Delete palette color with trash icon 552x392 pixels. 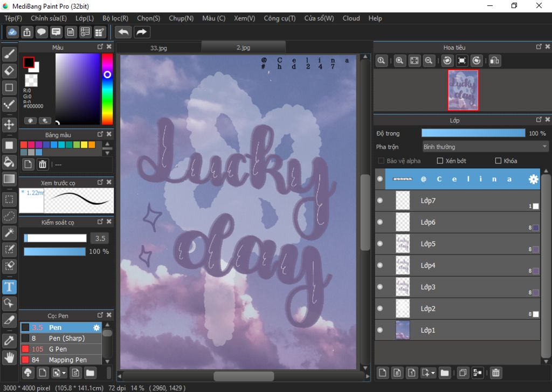pyautogui.click(x=43, y=164)
